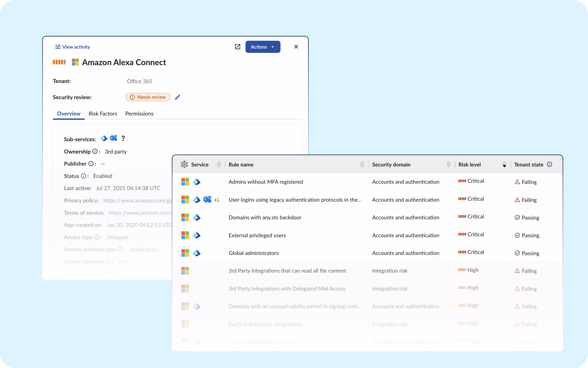Click the orange risk level bars beside app title
The width and height of the screenshot is (588, 368).
point(59,62)
